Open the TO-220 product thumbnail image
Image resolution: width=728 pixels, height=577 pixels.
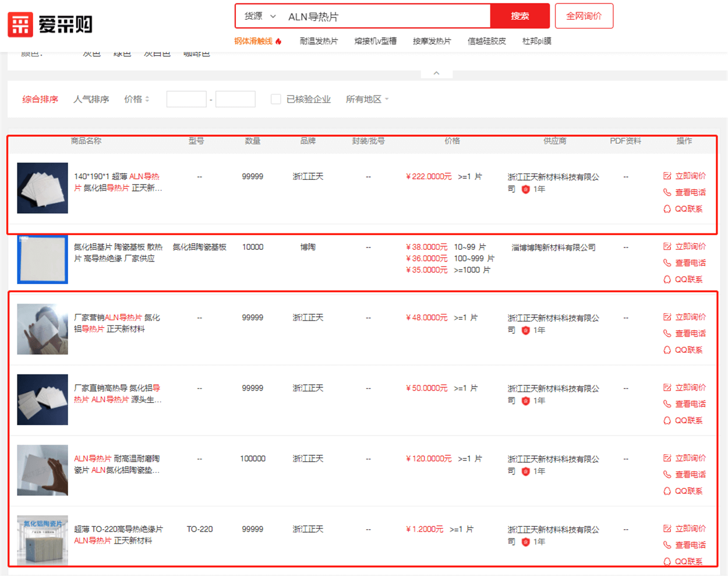pyautogui.click(x=43, y=540)
